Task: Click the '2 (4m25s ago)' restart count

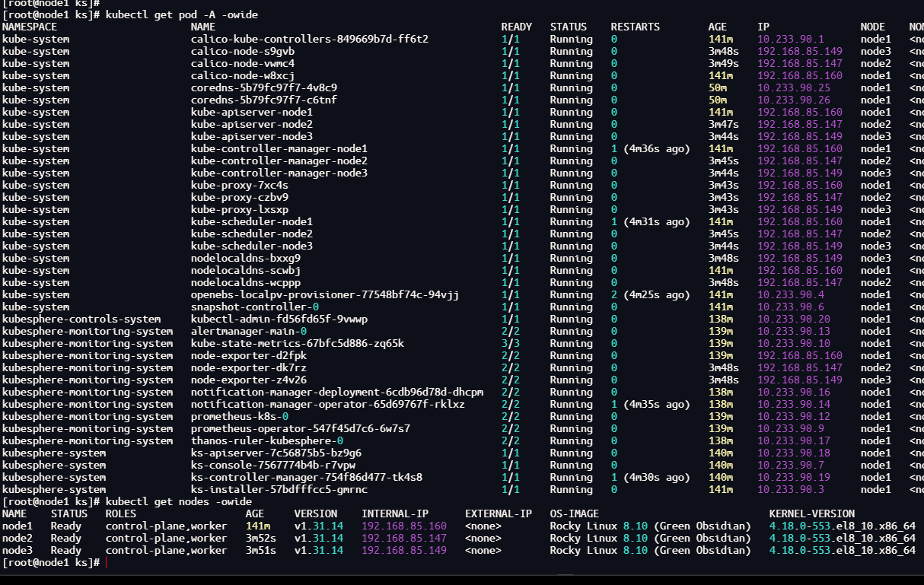Action: click(x=650, y=294)
